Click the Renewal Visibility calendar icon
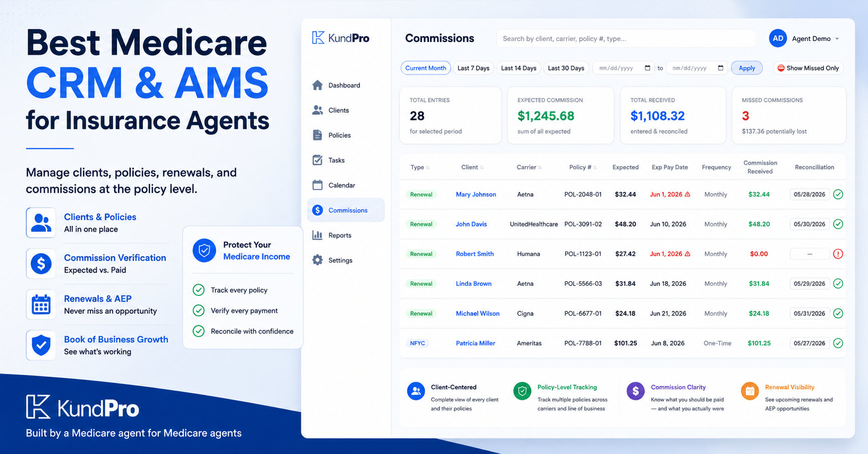Screen dimensions: 868x454 click(750, 391)
